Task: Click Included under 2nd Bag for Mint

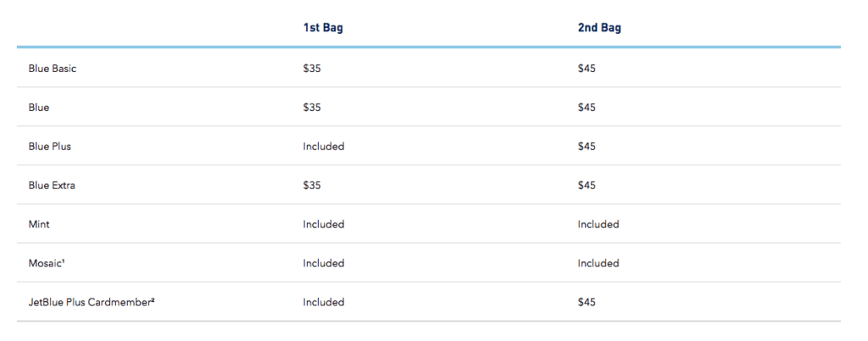Action: (x=598, y=225)
